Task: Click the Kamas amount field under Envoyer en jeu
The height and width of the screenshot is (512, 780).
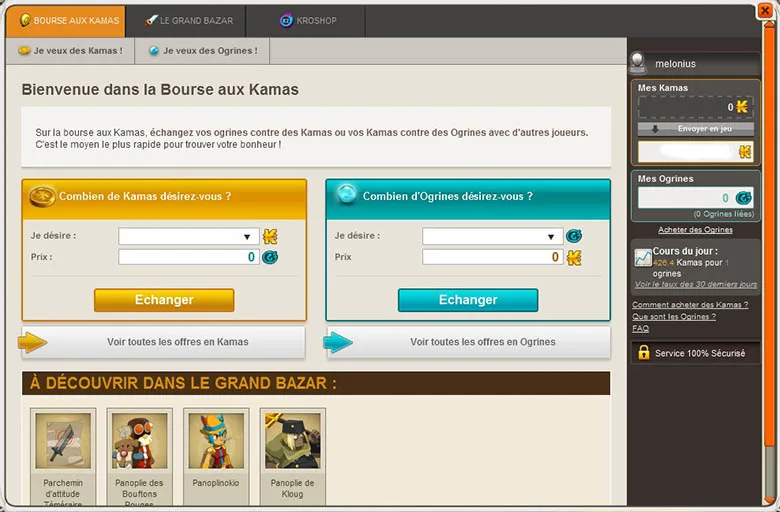Action: [696, 152]
